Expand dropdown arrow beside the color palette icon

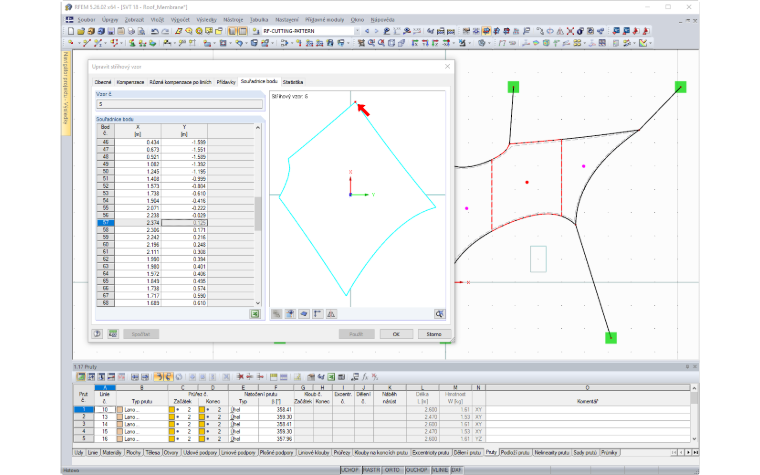[650, 43]
